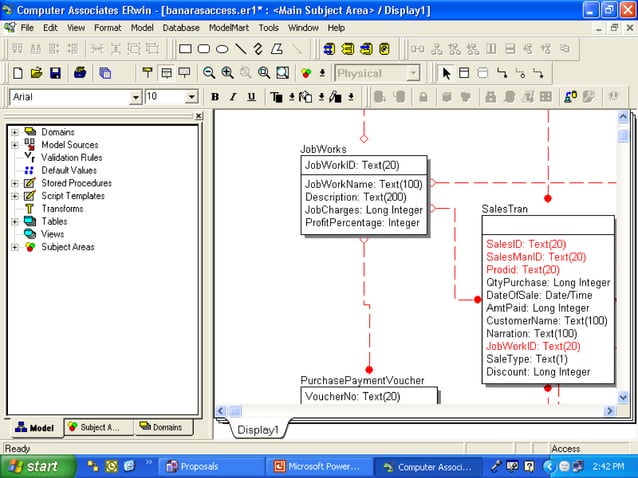
Task: Select the JobWorks table entity
Action: (x=364, y=195)
